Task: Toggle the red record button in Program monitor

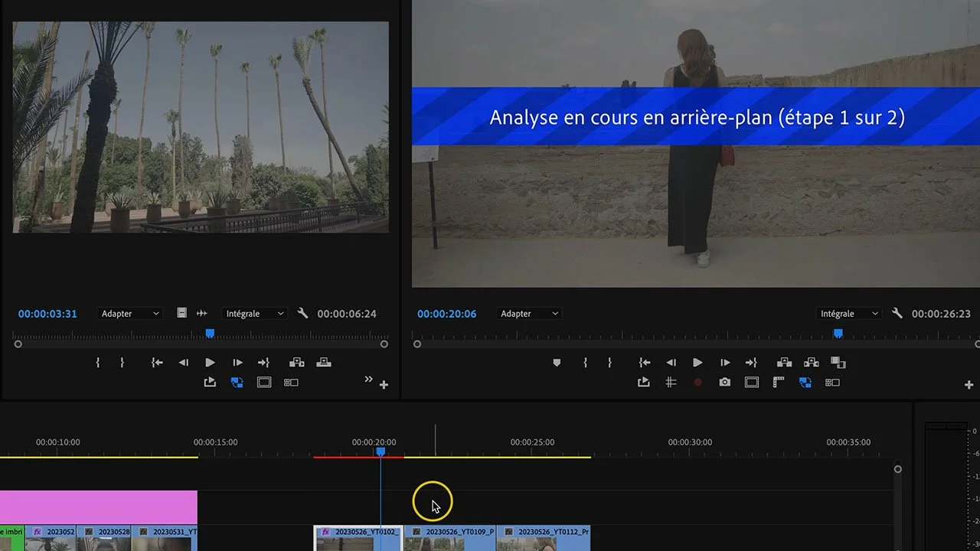Action: pos(697,383)
